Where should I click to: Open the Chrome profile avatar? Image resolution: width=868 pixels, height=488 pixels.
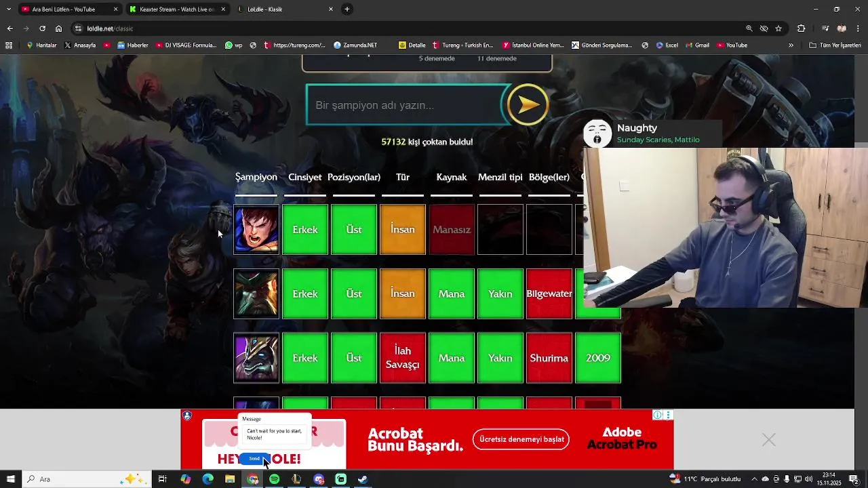(x=842, y=28)
